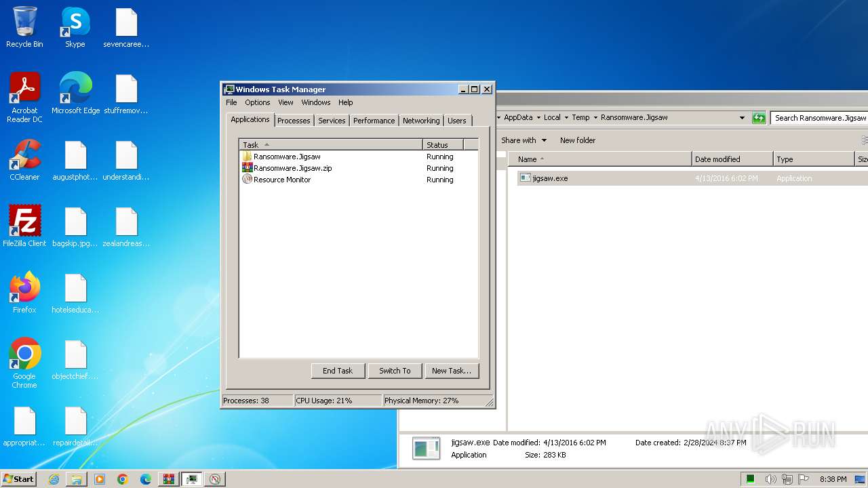The image size is (868, 488).
Task: Select the understandi... desktop file
Action: [126, 160]
